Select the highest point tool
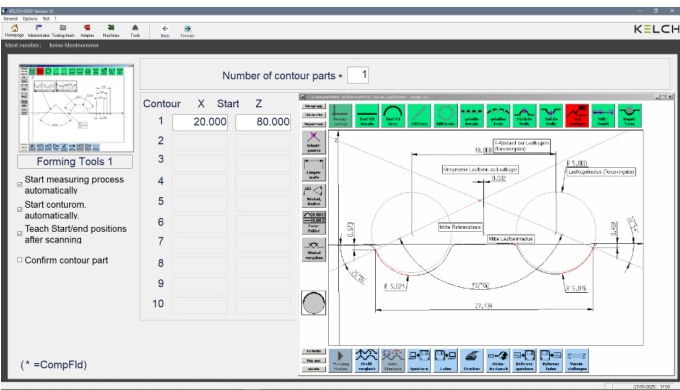 click(x=524, y=115)
